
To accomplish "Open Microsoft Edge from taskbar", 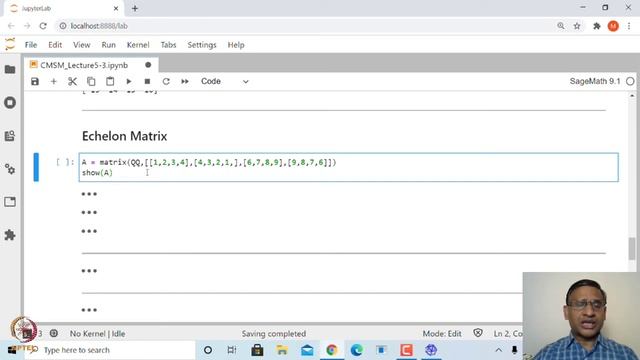I will pos(357,350).
